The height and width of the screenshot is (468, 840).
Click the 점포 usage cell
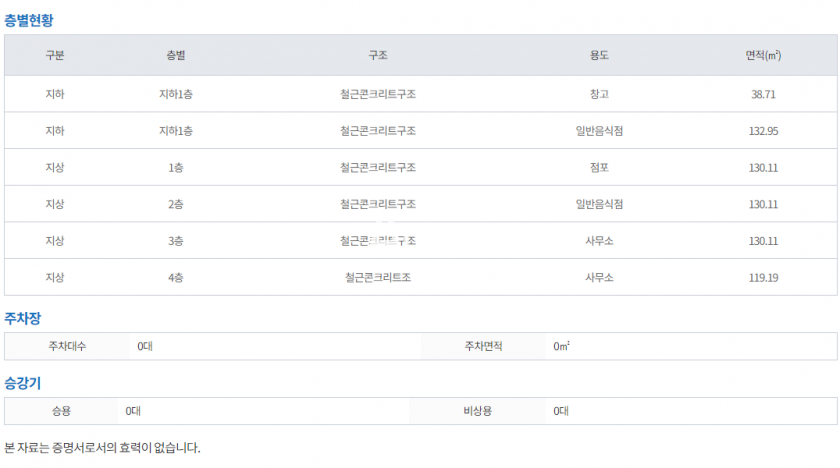pyautogui.click(x=599, y=168)
